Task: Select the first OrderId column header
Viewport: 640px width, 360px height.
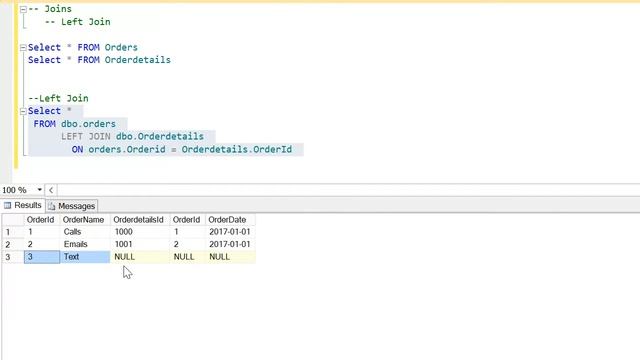Action: pos(42,220)
